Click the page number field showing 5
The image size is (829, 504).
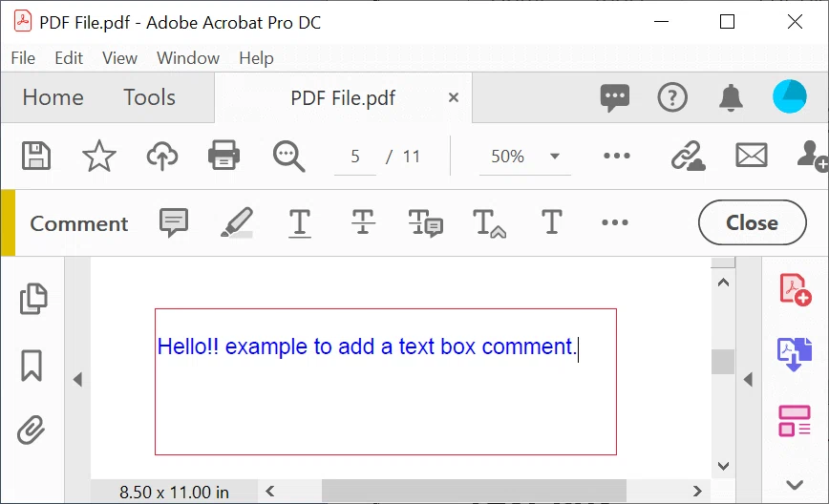(354, 157)
